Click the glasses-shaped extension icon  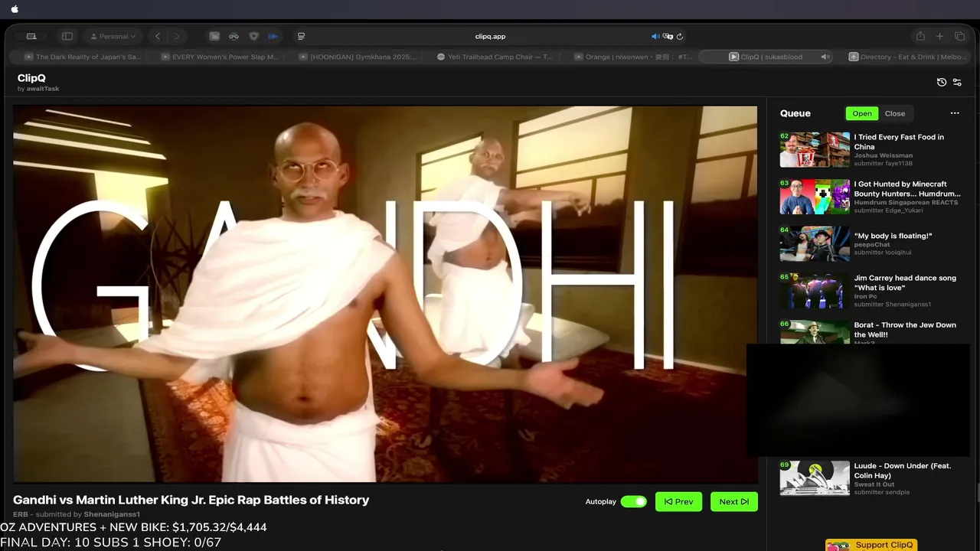(x=234, y=36)
